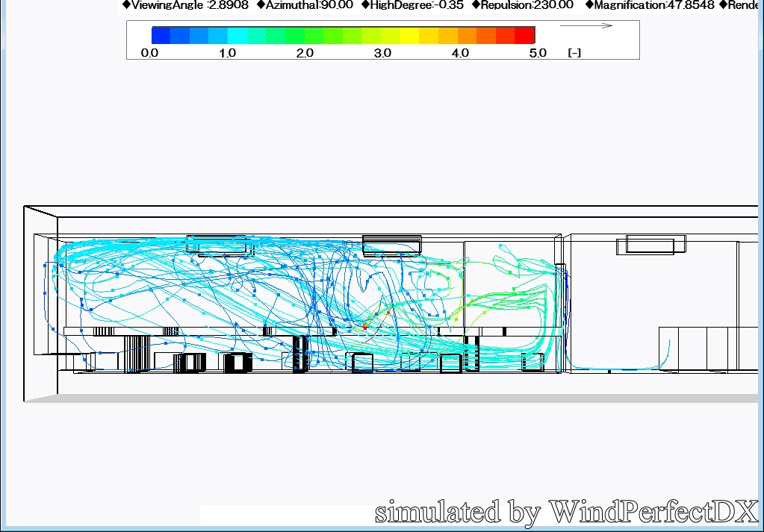Select the center ceiling air unit
This screenshot has width=764, height=532.
coord(392,245)
